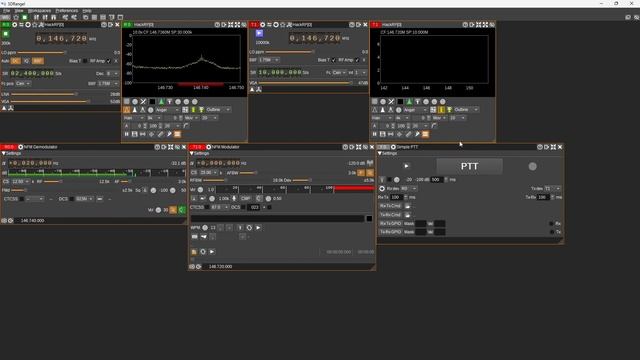Click the black spectrum color swatch in R0 spectrum
Viewport: 640px width, 360px height.
(x=152, y=102)
